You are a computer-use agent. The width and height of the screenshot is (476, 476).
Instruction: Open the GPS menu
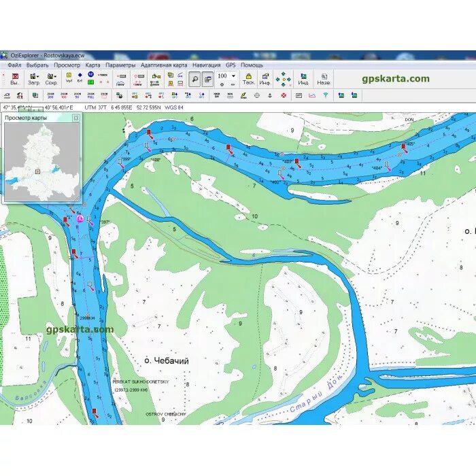coord(231,65)
